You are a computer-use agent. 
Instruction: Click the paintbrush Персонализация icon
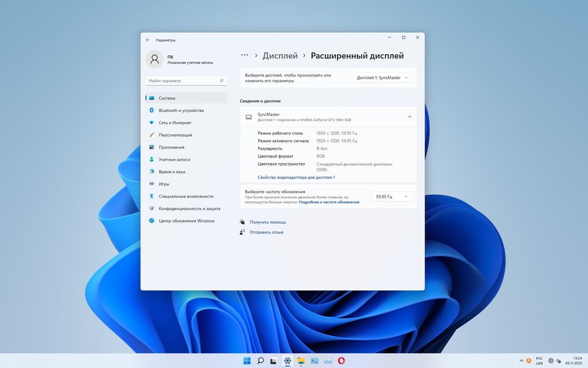click(152, 135)
